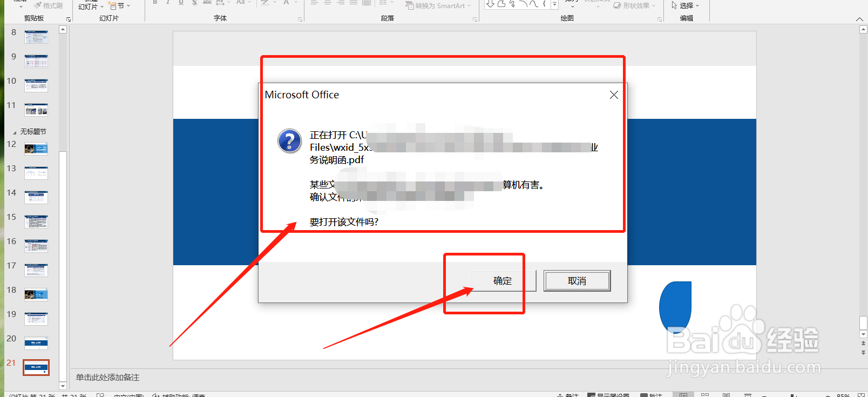Select slide 16 thumbnail
This screenshot has width=868, height=397.
[36, 246]
